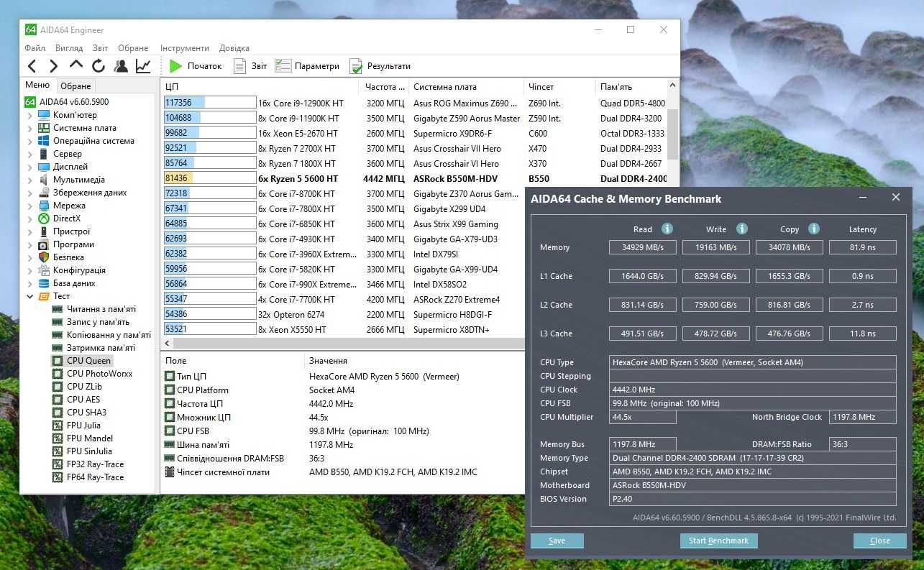Collapse the Тест tree node
The height and width of the screenshot is (570, 924).
29,296
